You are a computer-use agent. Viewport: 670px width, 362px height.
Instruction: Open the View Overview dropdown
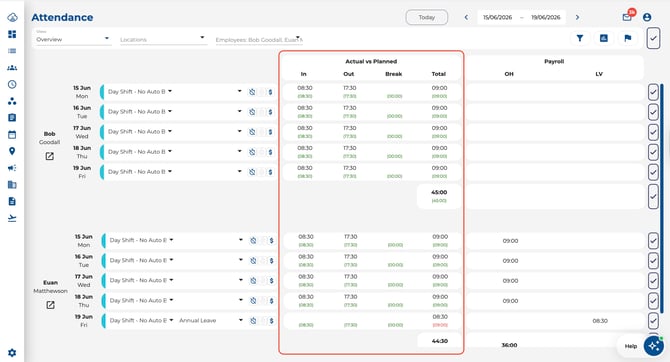point(73,38)
